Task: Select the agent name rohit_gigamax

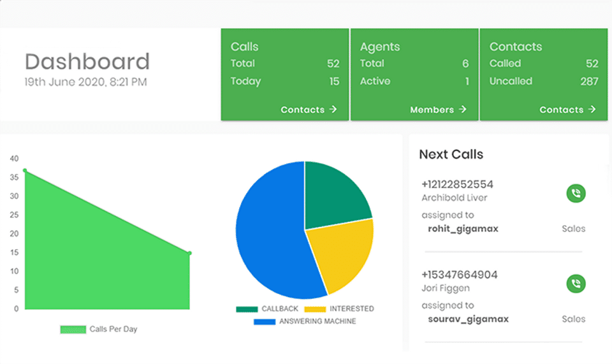Action: (x=463, y=229)
